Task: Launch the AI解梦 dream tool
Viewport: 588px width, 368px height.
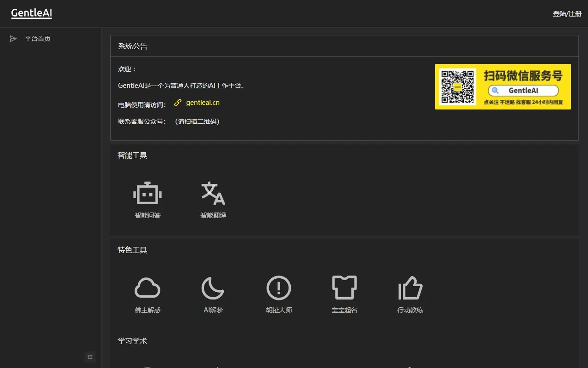Action: [x=213, y=294]
